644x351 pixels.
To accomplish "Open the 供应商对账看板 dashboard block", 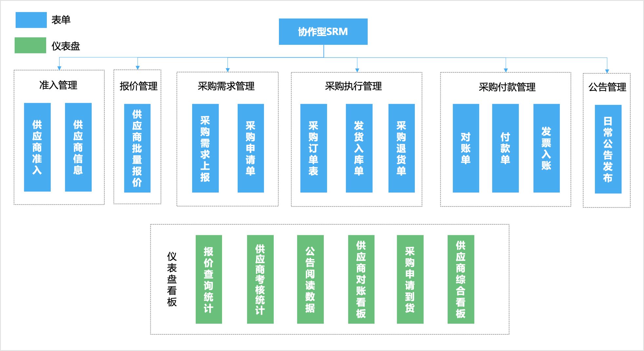I will pos(361,279).
